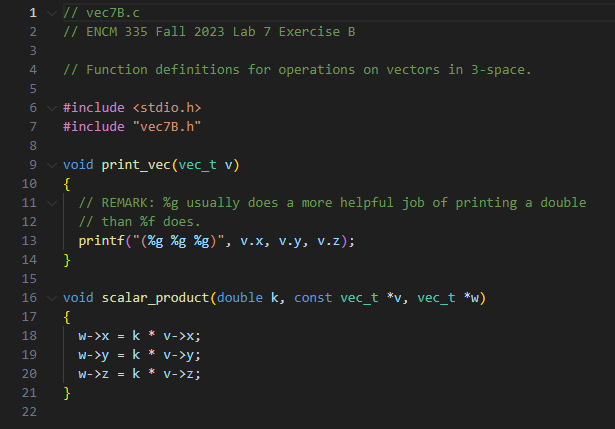Image resolution: width=615 pixels, height=429 pixels.
Task: Click the print_vec function name
Action: pos(136,165)
